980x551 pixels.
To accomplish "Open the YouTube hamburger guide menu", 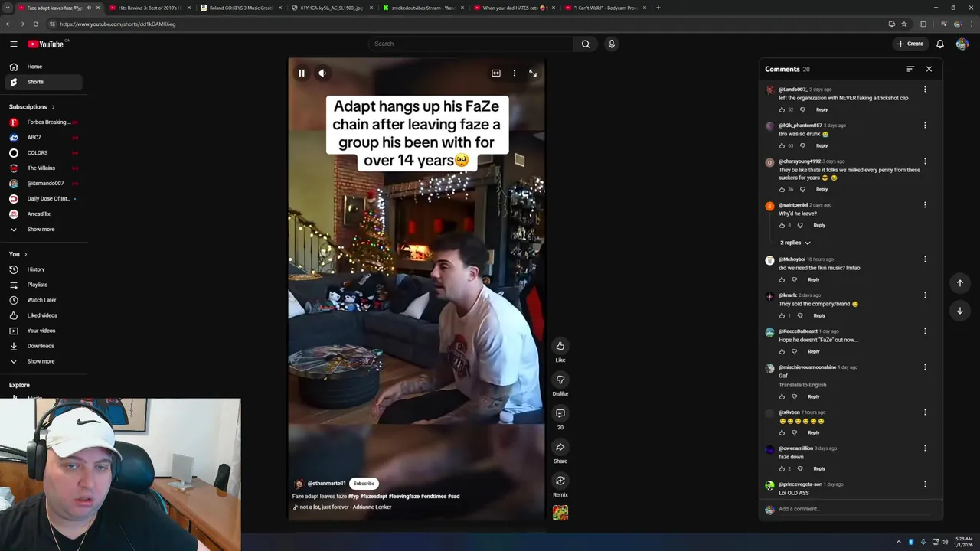I will (13, 44).
